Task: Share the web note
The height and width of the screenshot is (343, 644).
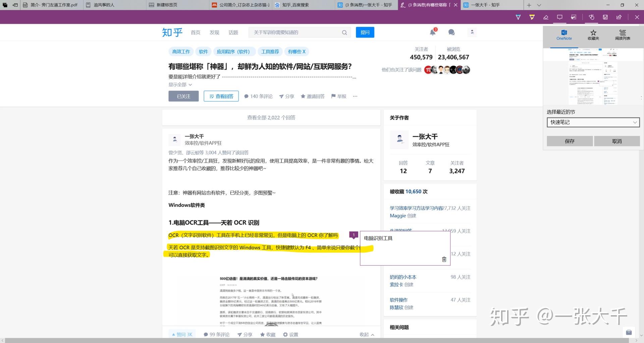Action: (619, 17)
